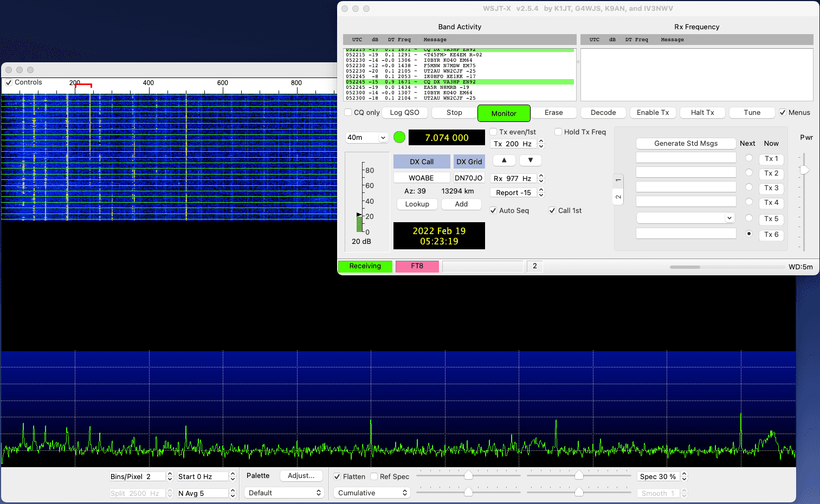Click the Tx 5 Now button
This screenshot has height=504, width=820.
(771, 219)
